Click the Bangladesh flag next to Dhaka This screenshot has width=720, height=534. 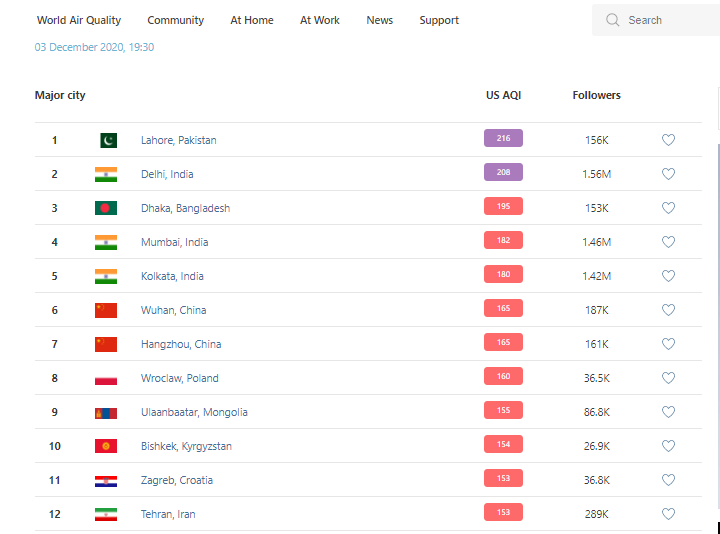coord(106,208)
